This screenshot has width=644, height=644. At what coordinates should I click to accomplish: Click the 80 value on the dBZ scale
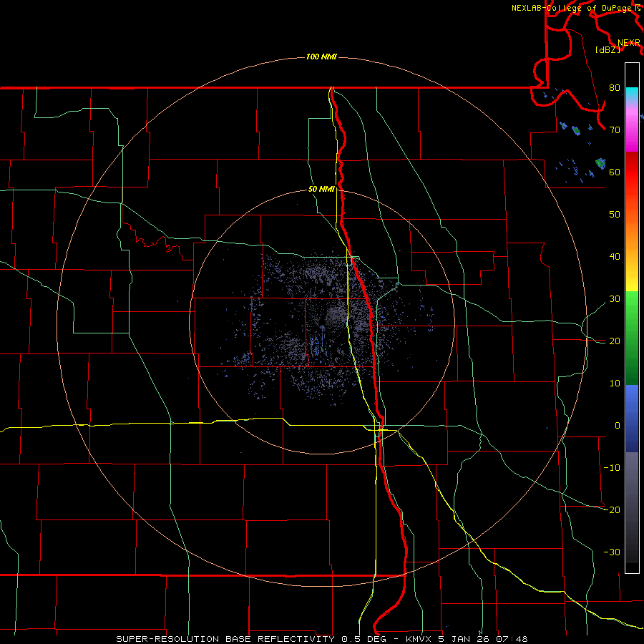[615, 88]
